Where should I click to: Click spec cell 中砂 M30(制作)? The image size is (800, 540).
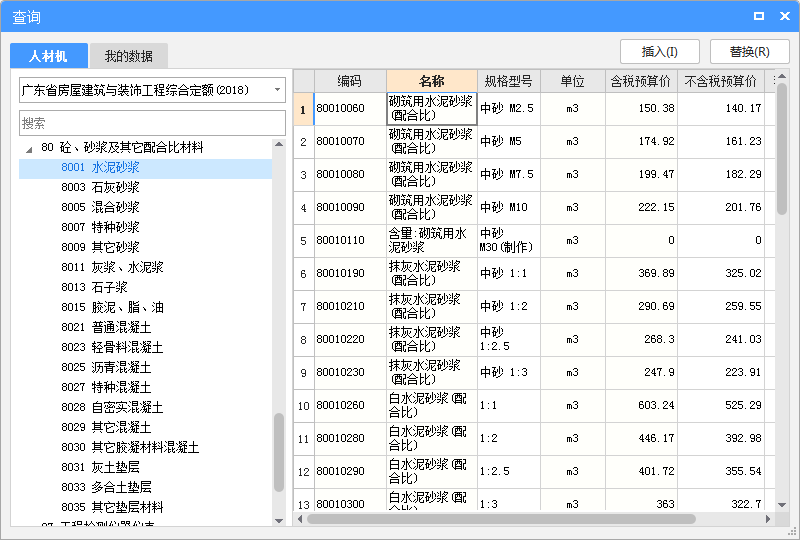point(509,240)
